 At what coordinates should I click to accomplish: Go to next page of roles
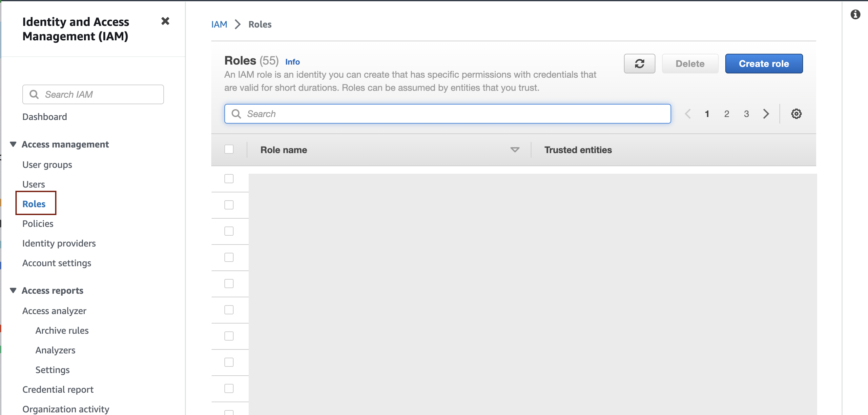(x=766, y=114)
